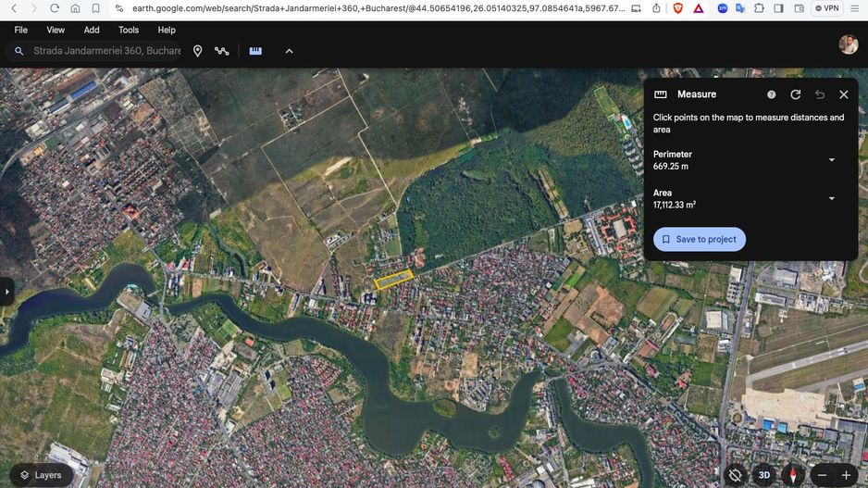Open the Layers panel
This screenshot has width=868, height=488.
point(40,475)
